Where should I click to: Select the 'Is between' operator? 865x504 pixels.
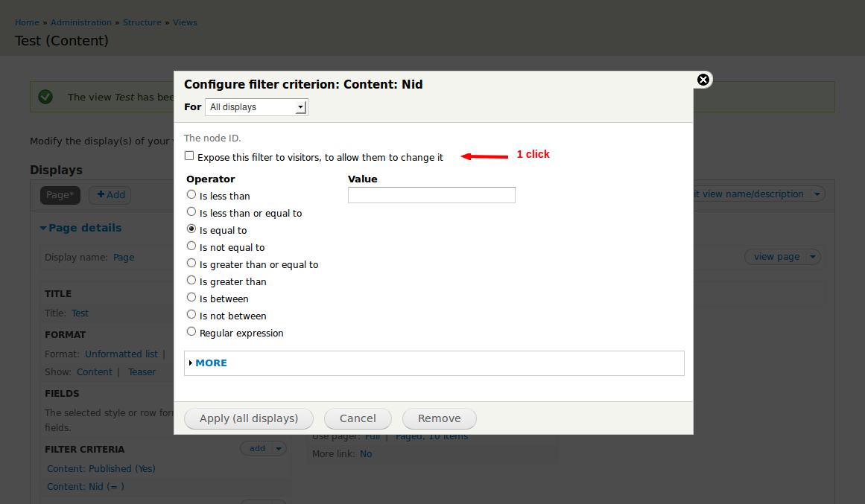(x=191, y=298)
